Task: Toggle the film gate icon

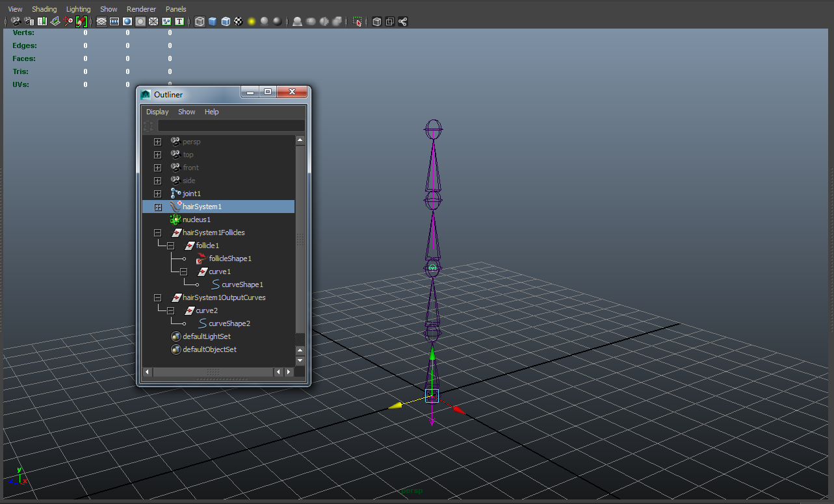Action: coord(114,21)
